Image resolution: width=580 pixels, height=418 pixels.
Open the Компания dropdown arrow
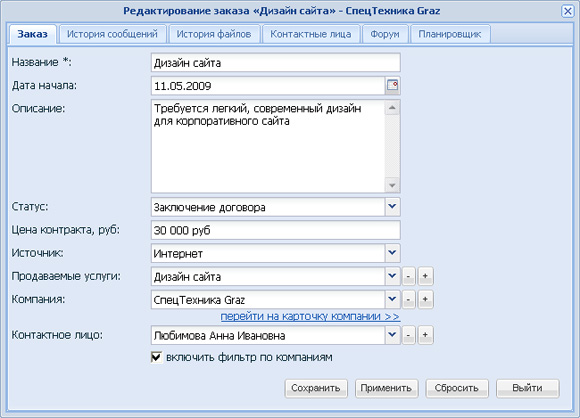coord(392,300)
